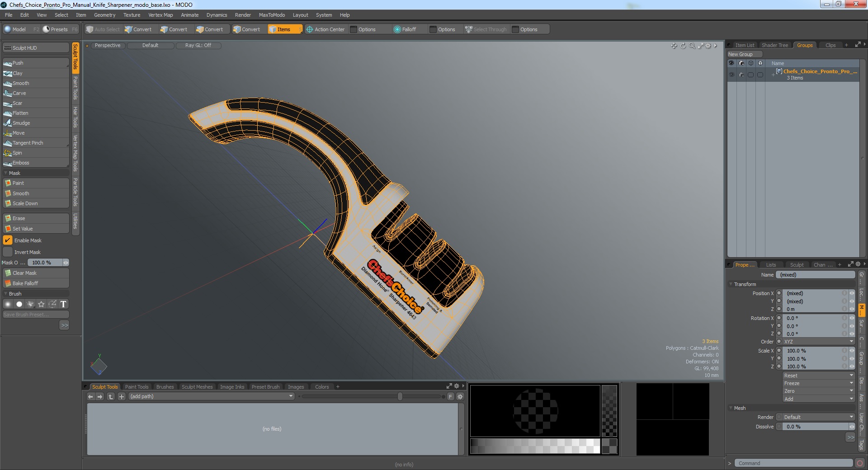Click the Command input field
Viewport: 868px width, 470px height.
[x=793, y=463]
